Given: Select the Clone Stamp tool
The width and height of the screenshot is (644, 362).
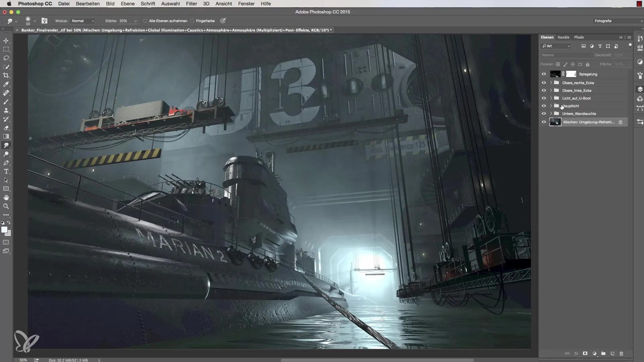Looking at the screenshot, I should click(x=6, y=110).
